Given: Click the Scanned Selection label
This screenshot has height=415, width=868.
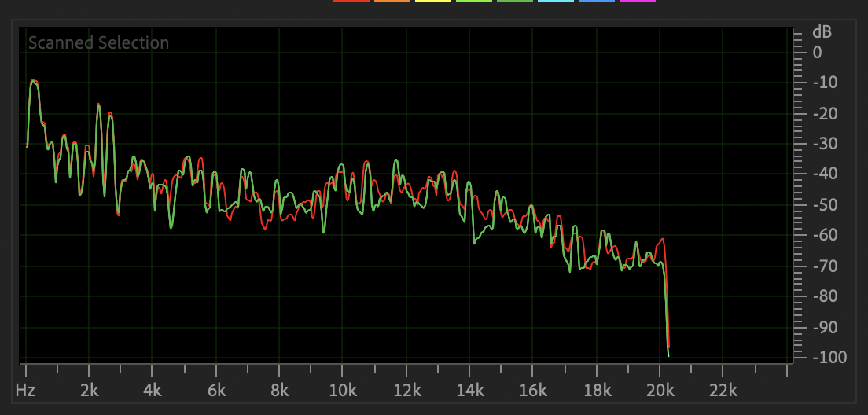Looking at the screenshot, I should 98,42.
